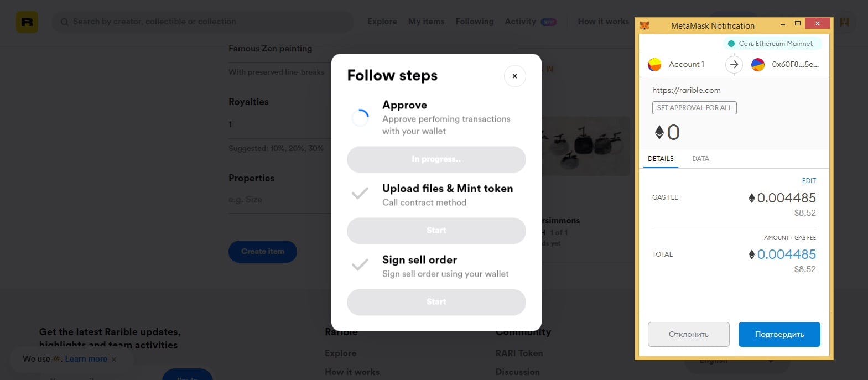Click the MetaMask fox icon
Viewport: 868px width, 380px height.
coord(644,25)
